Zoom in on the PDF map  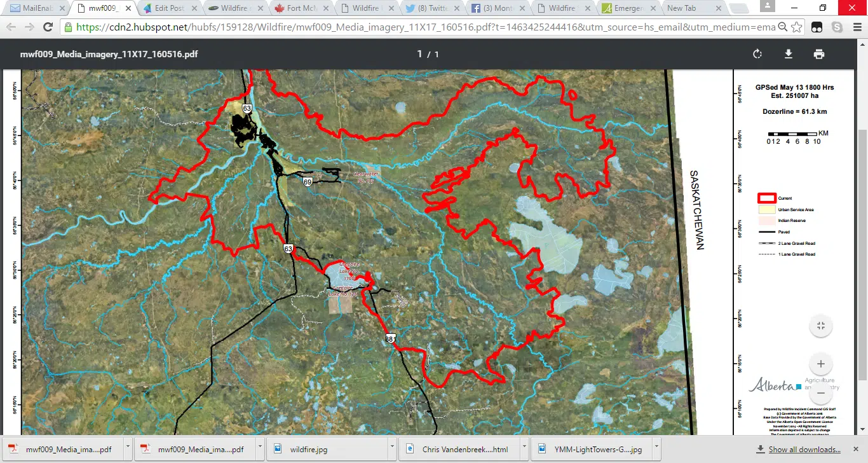[x=821, y=364]
